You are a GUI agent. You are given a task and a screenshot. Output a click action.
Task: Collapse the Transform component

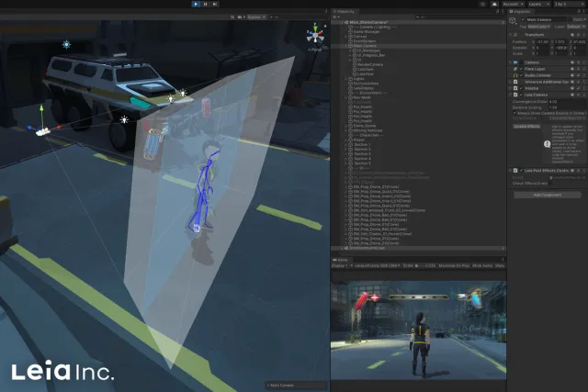tap(511, 35)
